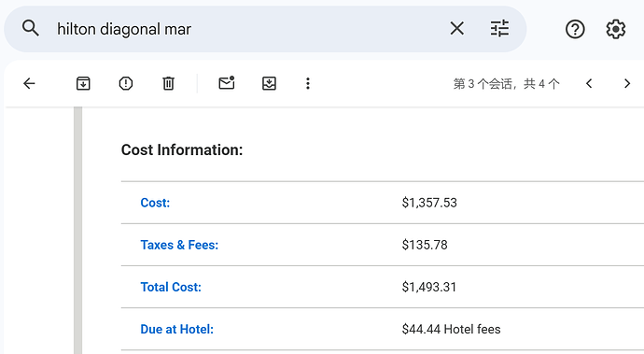The width and height of the screenshot is (644, 354).
Task: Delete conversation with trash icon
Action: (168, 83)
